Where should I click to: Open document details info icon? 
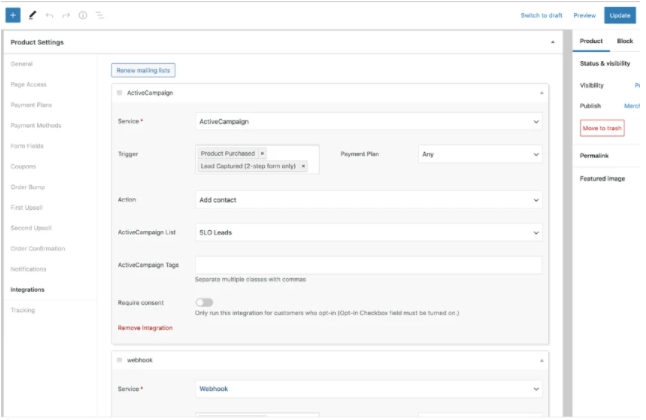82,15
